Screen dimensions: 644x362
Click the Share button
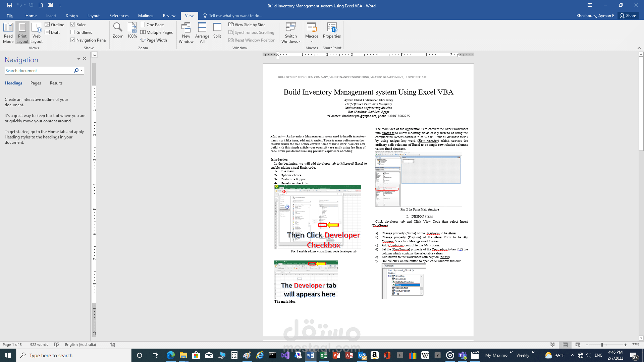628,15
